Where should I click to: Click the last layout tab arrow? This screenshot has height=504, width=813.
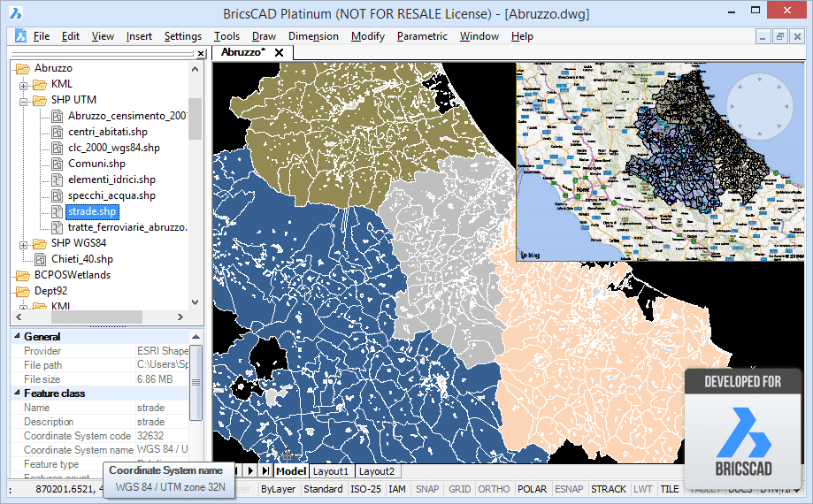point(265,471)
